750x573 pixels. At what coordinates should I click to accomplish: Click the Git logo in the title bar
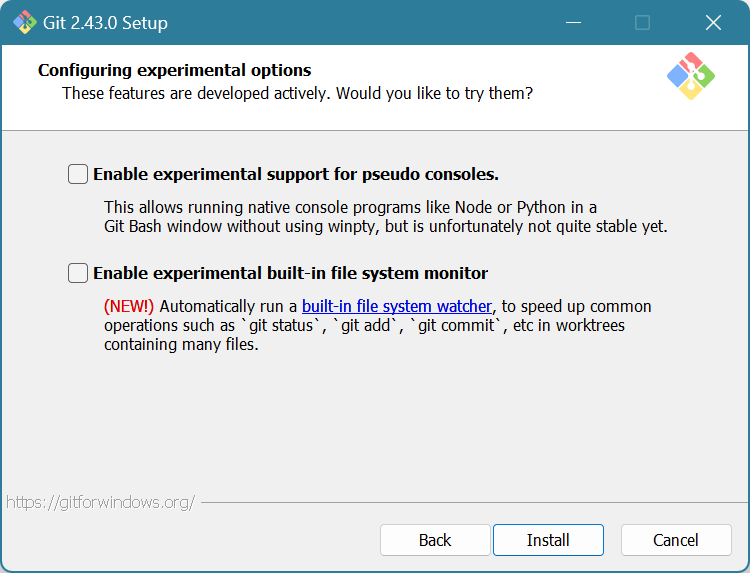[24, 22]
